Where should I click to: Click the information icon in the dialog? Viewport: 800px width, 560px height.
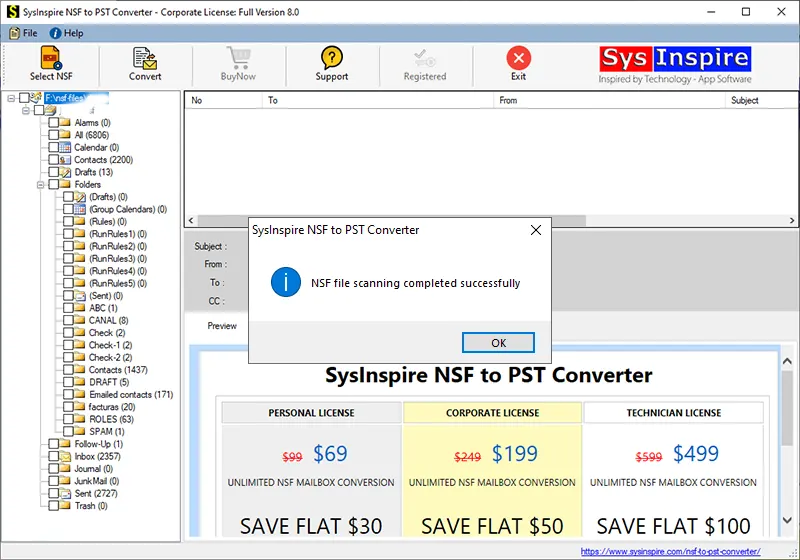click(x=286, y=282)
